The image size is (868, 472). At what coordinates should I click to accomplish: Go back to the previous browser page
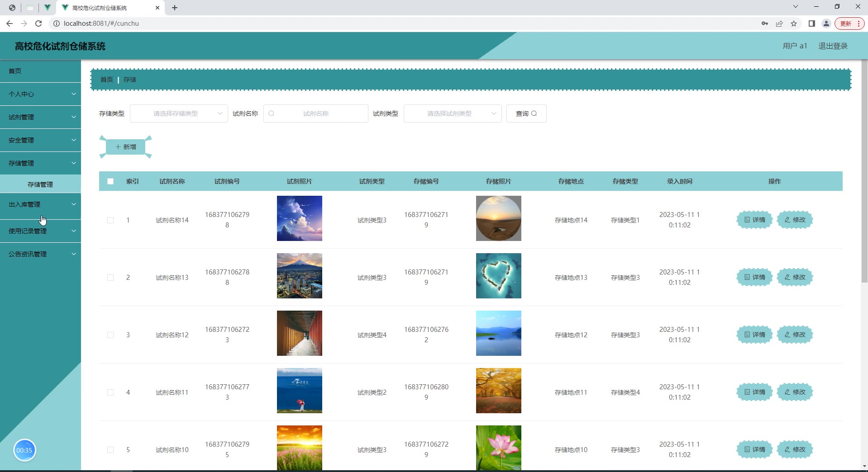pos(10,24)
